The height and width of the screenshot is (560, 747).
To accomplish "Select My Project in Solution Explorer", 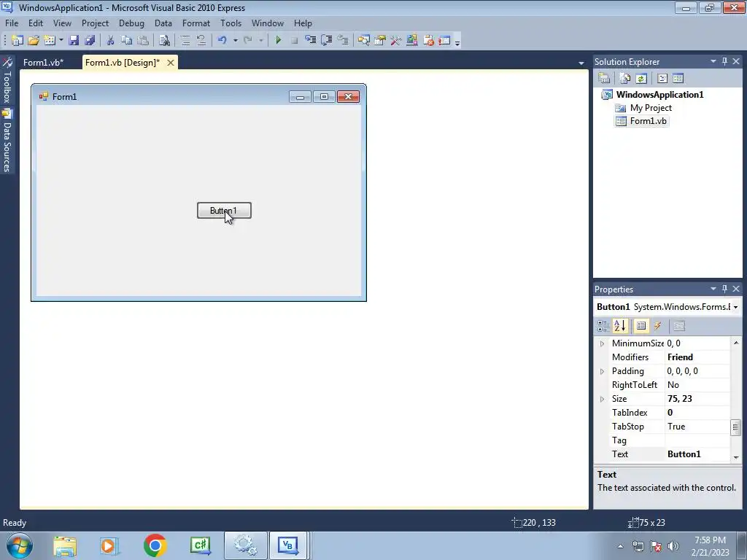I will tap(651, 108).
